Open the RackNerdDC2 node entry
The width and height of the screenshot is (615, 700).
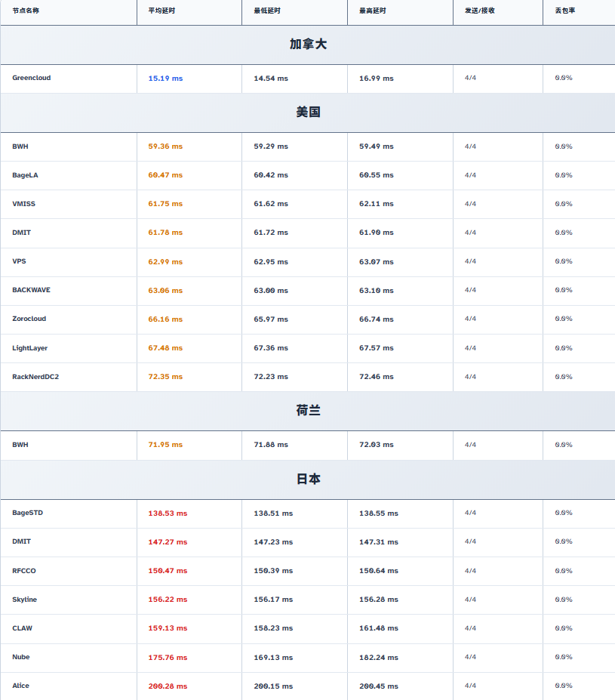pos(35,377)
